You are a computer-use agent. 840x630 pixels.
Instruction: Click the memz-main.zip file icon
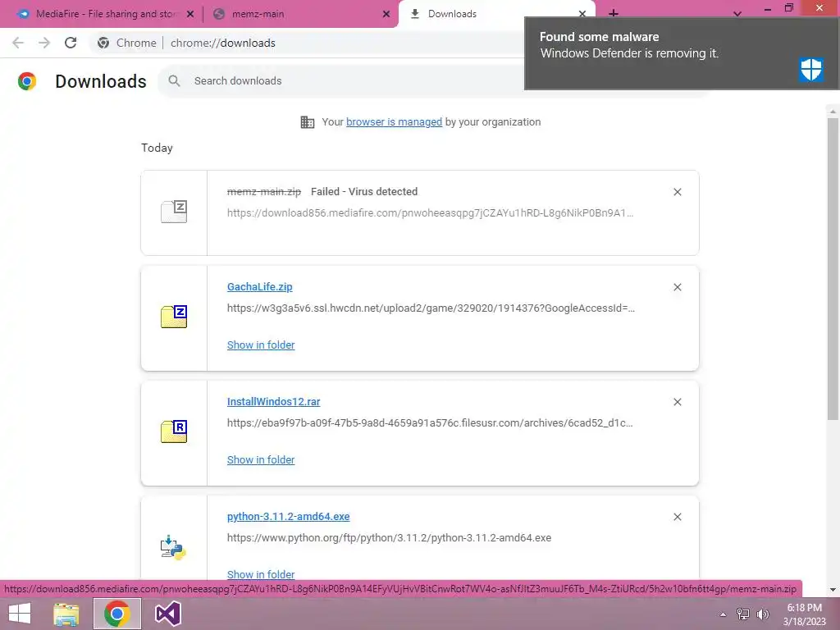[174, 212]
